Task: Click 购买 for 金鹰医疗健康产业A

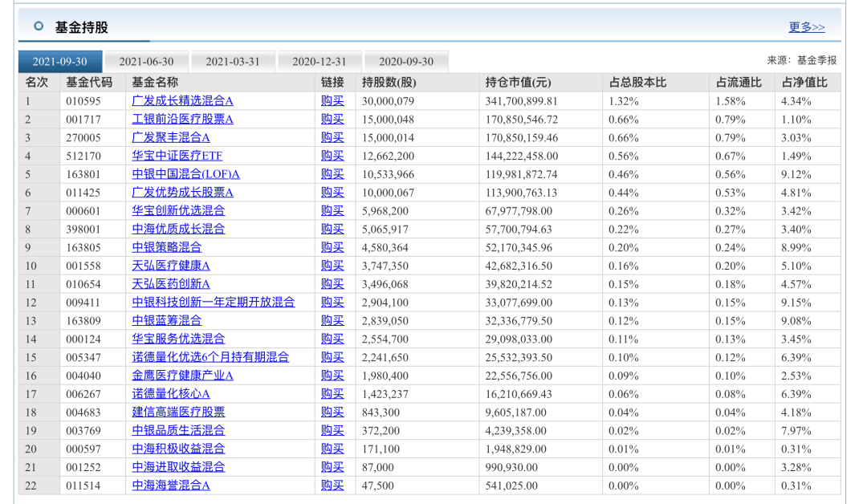Action: click(x=332, y=376)
